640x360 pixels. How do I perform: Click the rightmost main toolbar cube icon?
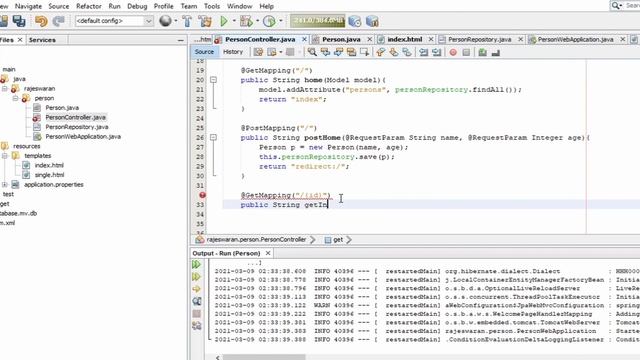(x=372, y=21)
